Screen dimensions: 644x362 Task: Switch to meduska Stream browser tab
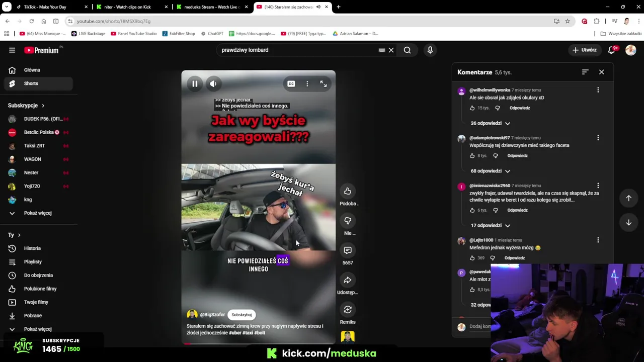[x=212, y=7]
